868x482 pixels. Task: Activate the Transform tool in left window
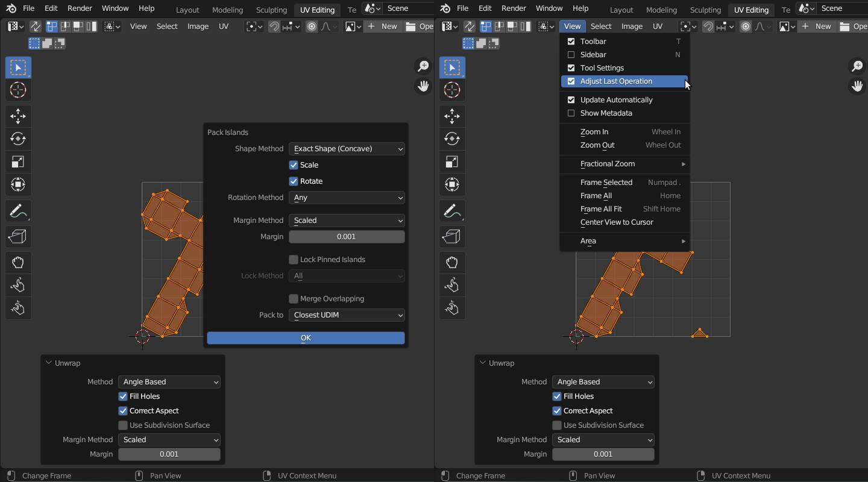18,185
